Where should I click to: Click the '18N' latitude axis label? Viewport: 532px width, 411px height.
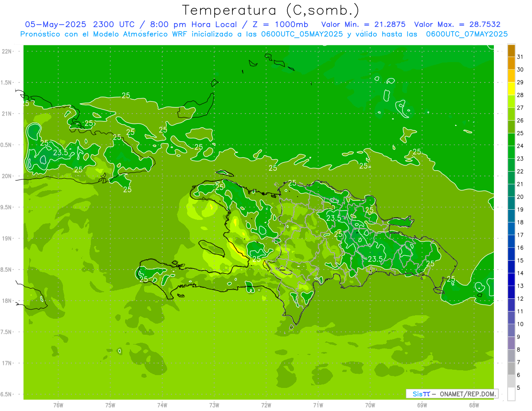click(7, 301)
